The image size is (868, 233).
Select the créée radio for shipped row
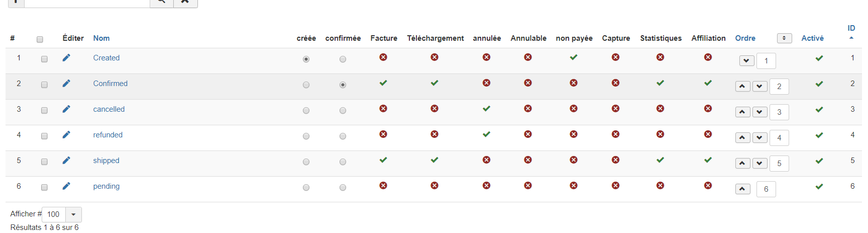pos(306,162)
